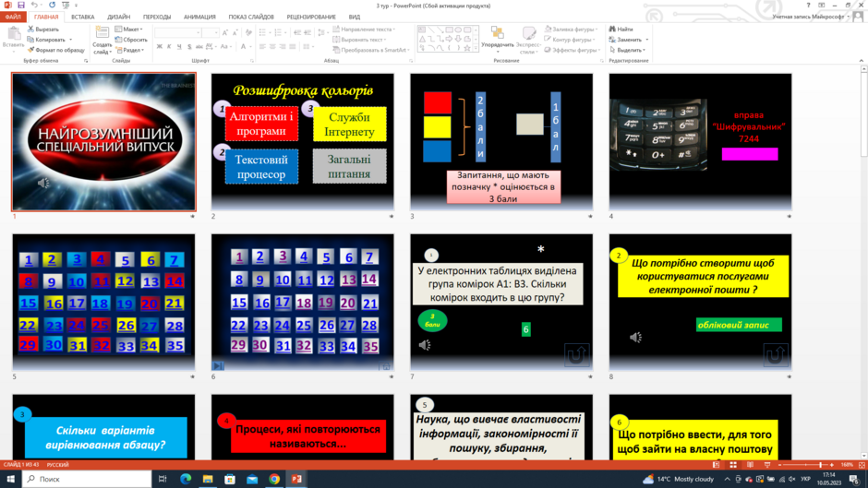
Task: Toggle Bold (Ж) formatting
Action: click(160, 47)
